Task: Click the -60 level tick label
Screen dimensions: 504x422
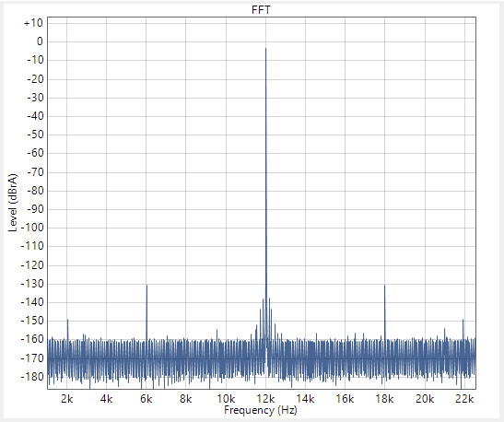Action: [x=35, y=153]
